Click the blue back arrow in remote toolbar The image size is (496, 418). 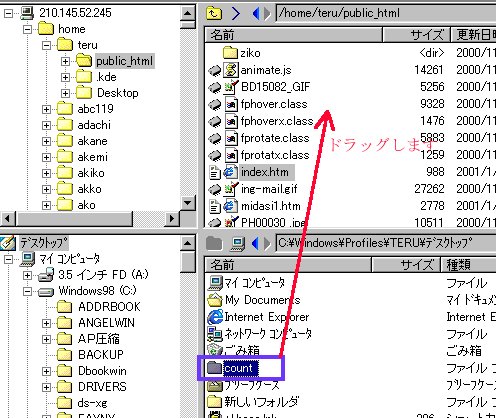click(256, 13)
